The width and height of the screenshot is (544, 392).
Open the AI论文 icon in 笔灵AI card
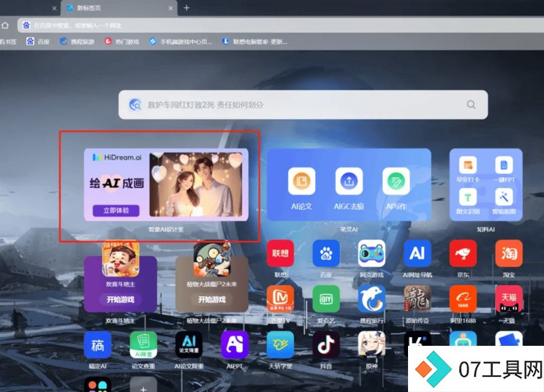click(x=301, y=181)
